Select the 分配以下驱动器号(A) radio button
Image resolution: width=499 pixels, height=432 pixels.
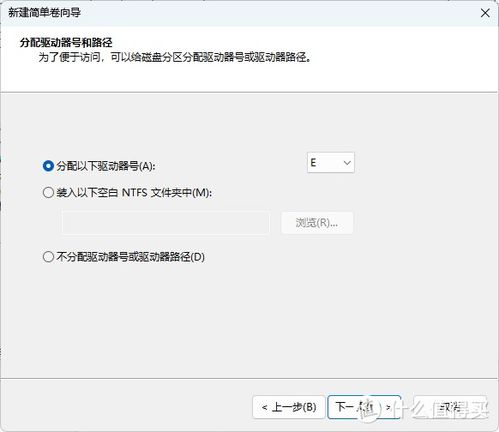(48, 166)
